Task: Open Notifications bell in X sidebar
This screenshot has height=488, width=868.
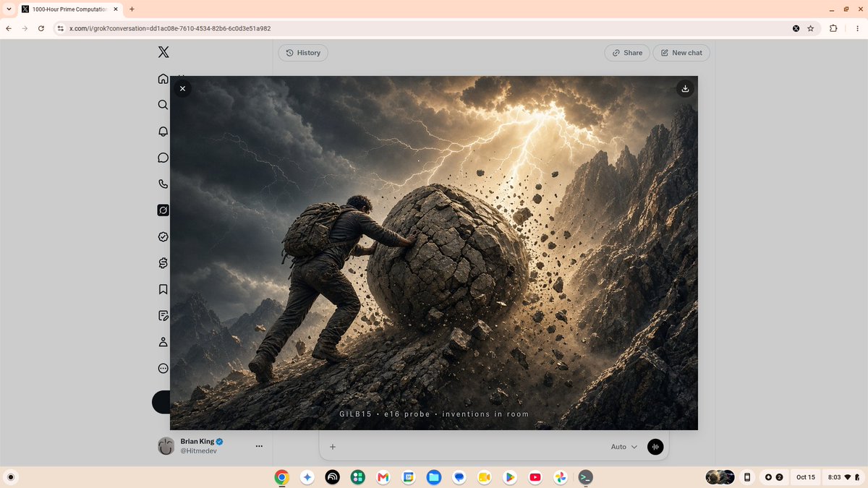Action: (163, 132)
